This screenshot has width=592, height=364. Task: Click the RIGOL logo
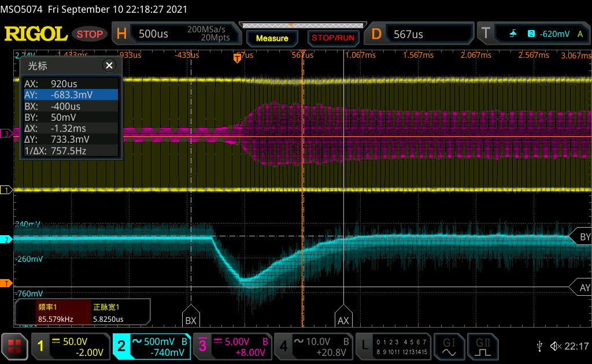(x=36, y=34)
